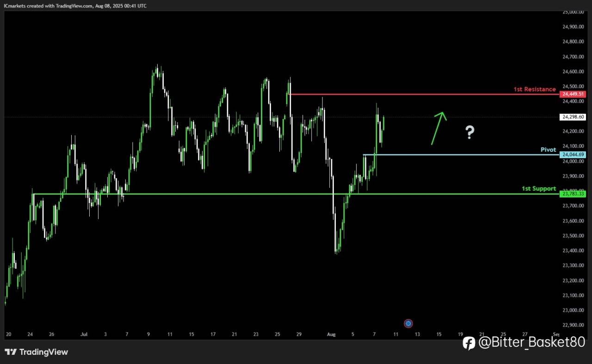Click the 24,600.00 price axis label

(x=573, y=72)
